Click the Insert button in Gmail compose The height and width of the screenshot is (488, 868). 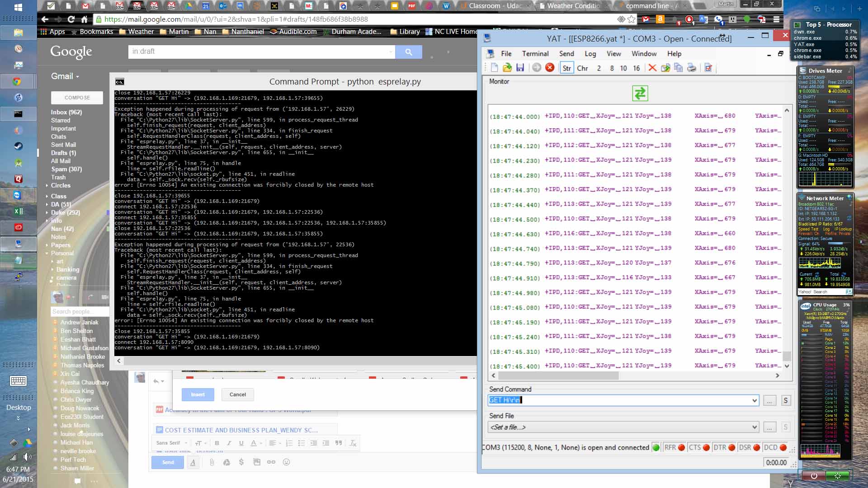pyautogui.click(x=198, y=394)
